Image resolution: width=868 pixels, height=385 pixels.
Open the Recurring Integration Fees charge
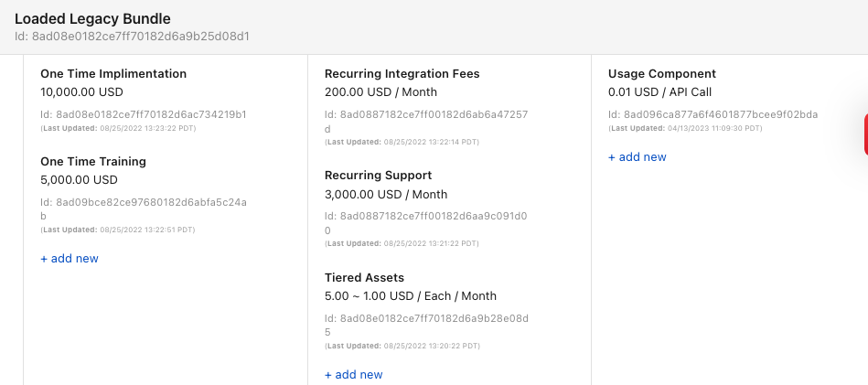[x=402, y=74]
